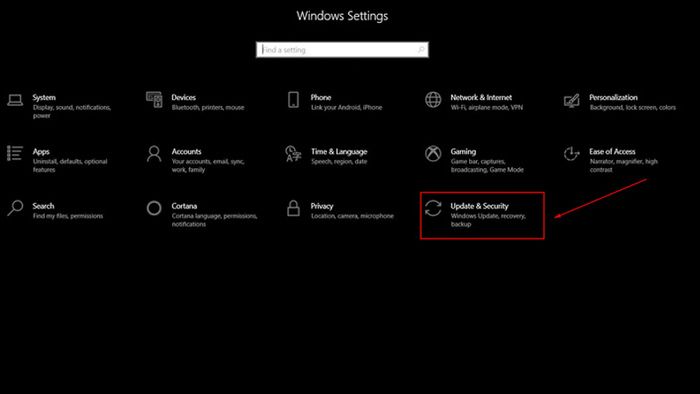Screen dimensions: 700x394
Task: Click the search magnifier in the search box
Action: [x=421, y=50]
